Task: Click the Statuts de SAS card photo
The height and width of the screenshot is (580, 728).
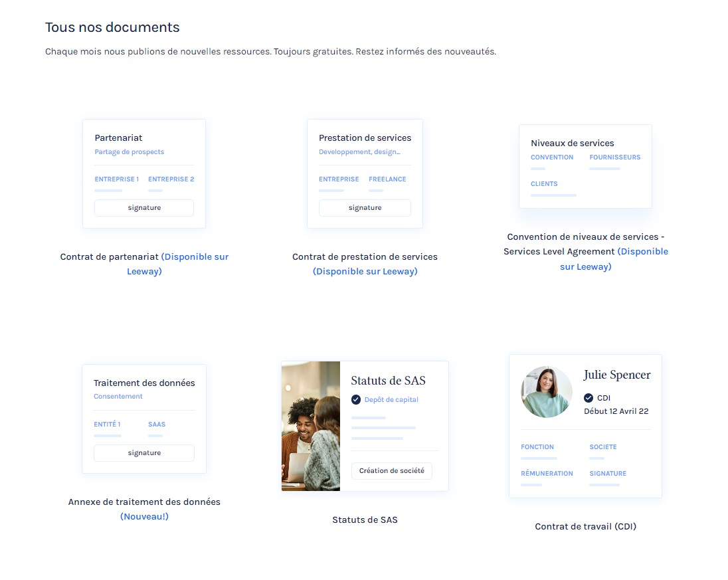Action: (311, 426)
